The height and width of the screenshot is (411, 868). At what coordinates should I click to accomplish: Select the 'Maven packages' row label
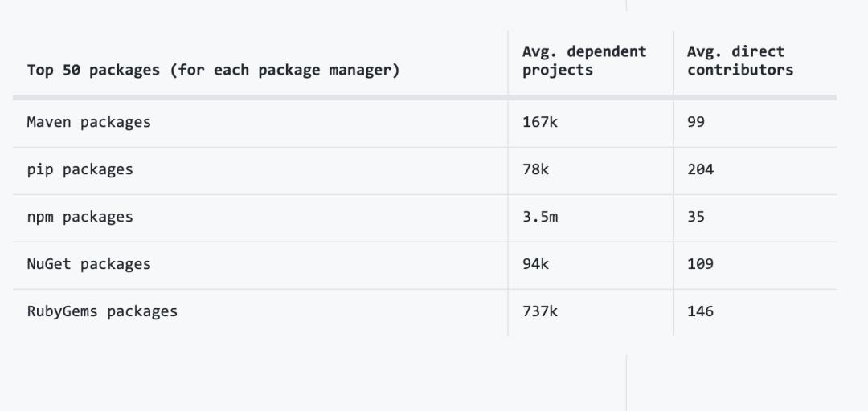(x=88, y=122)
